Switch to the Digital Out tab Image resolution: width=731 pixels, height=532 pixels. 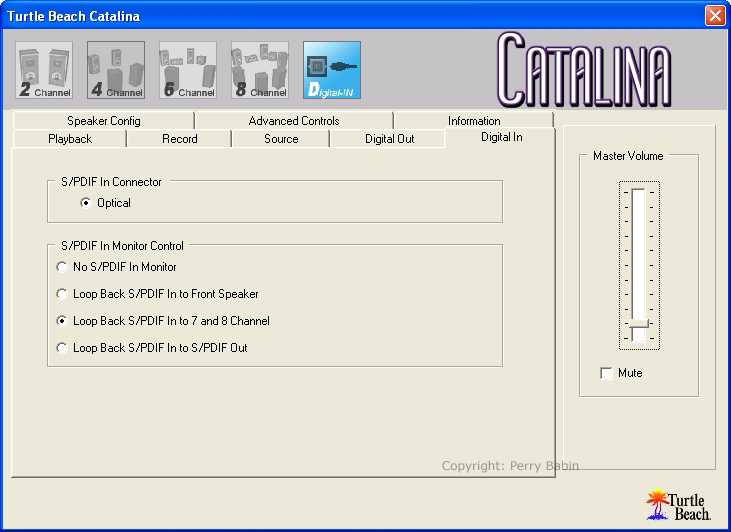389,139
